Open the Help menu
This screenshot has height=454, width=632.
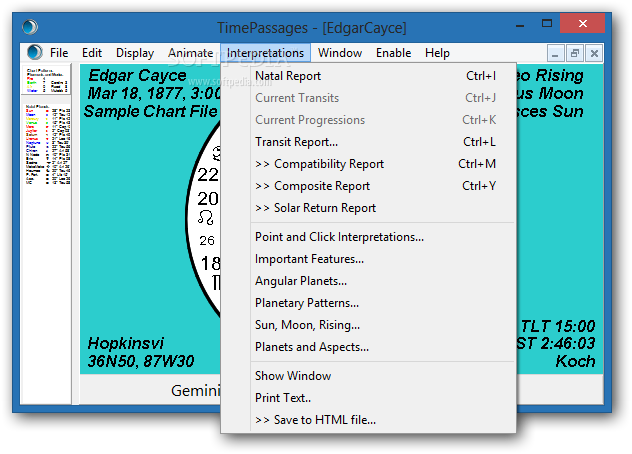coord(437,53)
